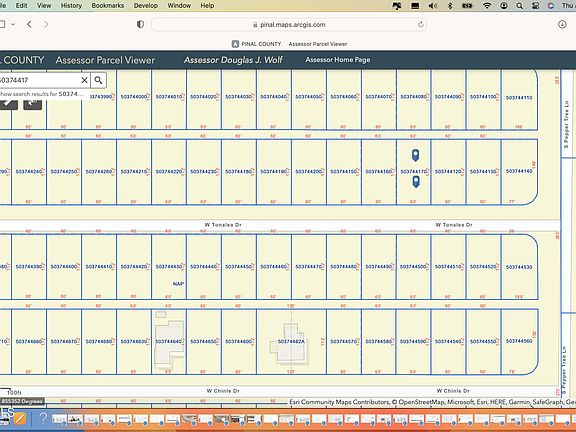This screenshot has height=432, width=576.
Task: Select parcel label 503744240
Action: pyautogui.click(x=29, y=172)
